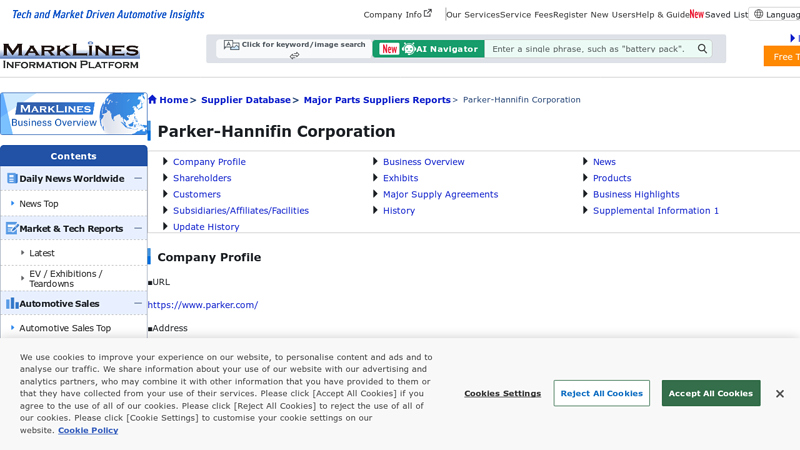Screen dimensions: 800x450
Task: Collapse the Automotive Sales section
Action: [x=138, y=303]
